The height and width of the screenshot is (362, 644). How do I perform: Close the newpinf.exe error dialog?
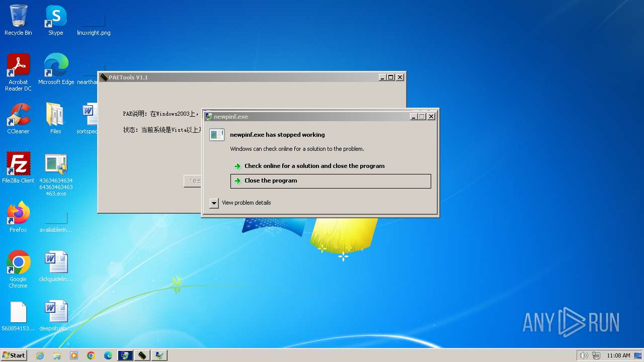click(431, 117)
